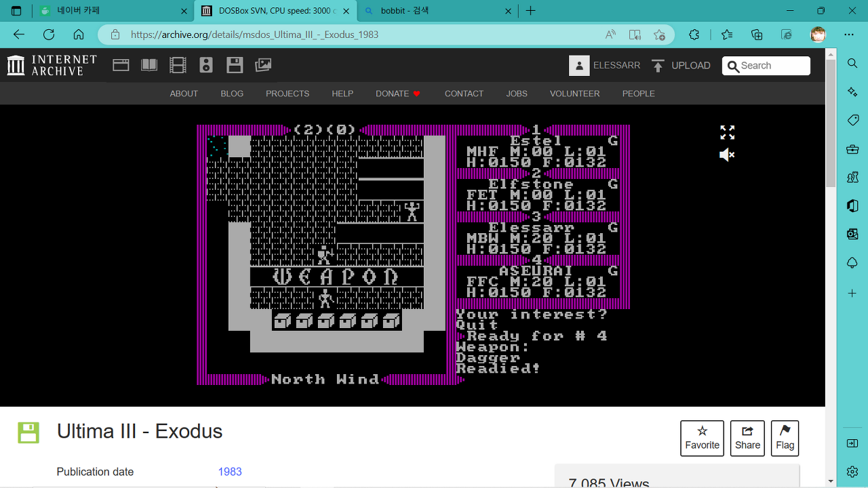Click the Flag button
The height and width of the screenshot is (488, 868).
point(785,438)
